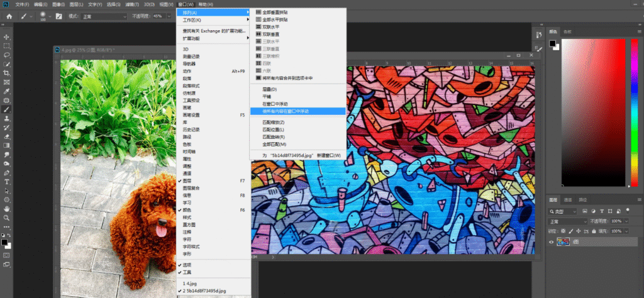This screenshot has width=644, height=298.
Task: Toggle the 颜色 (Color) panel check item
Action: pos(214,210)
